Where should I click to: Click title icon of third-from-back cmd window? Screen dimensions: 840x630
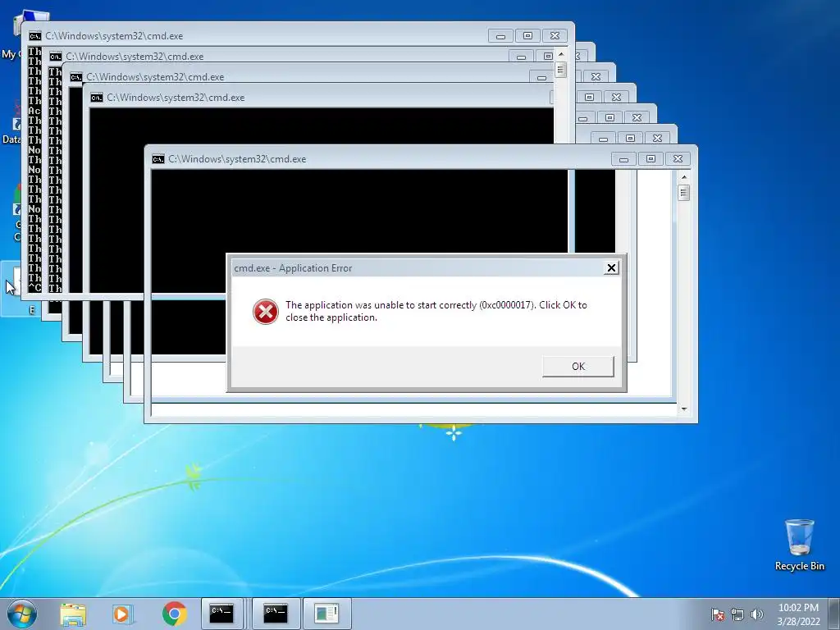click(76, 77)
